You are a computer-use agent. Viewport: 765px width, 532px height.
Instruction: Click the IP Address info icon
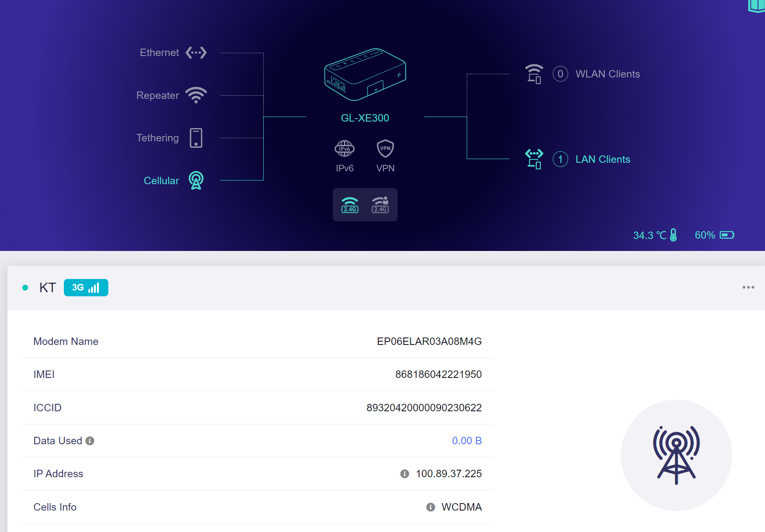pos(405,474)
